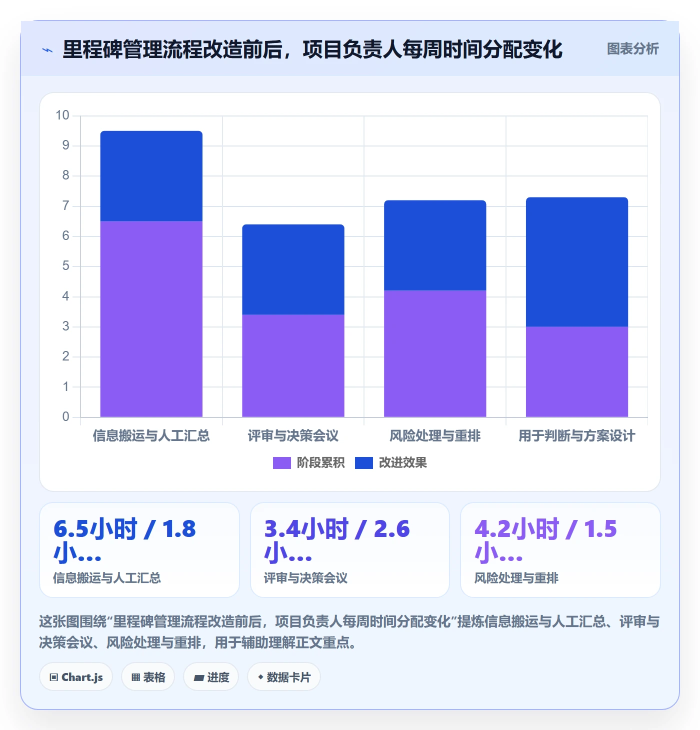Click the blue 改进效果 legend swatch
This screenshot has height=730, width=700.
tap(364, 463)
